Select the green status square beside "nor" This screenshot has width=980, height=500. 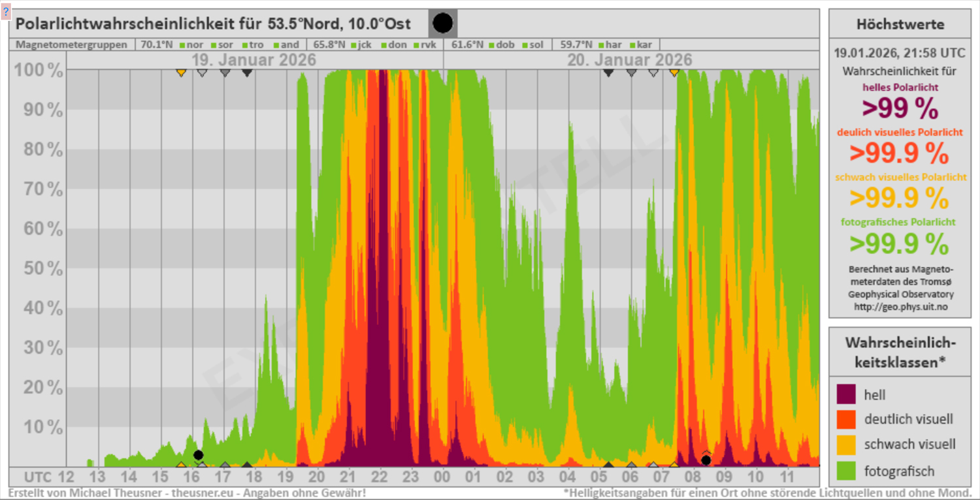point(181,45)
